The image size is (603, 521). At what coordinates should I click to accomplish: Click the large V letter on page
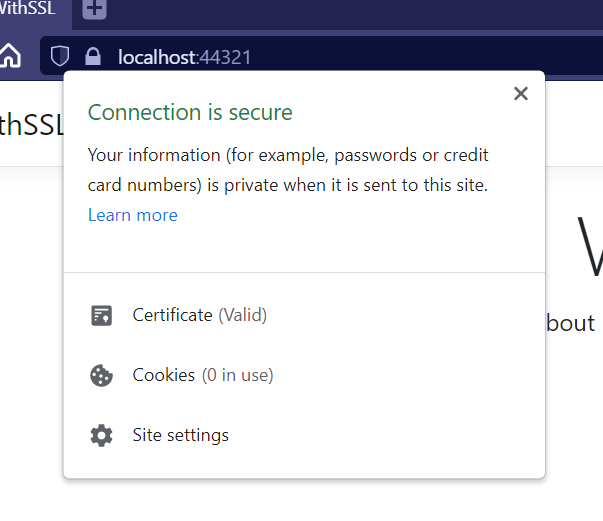(590, 246)
